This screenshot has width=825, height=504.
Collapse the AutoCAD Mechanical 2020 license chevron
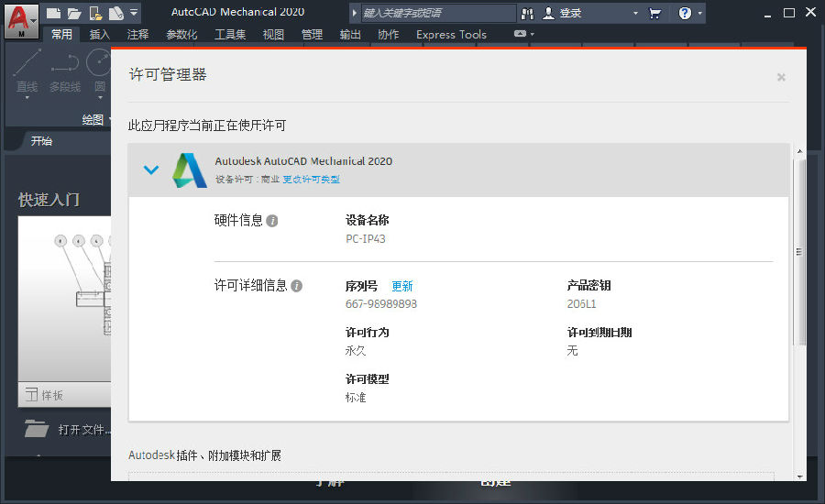(151, 170)
